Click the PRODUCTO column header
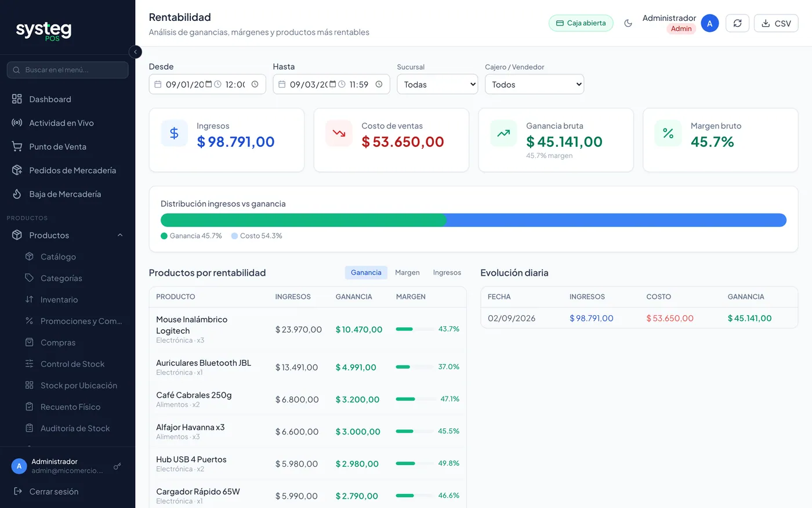Image resolution: width=812 pixels, height=508 pixels. (176, 297)
